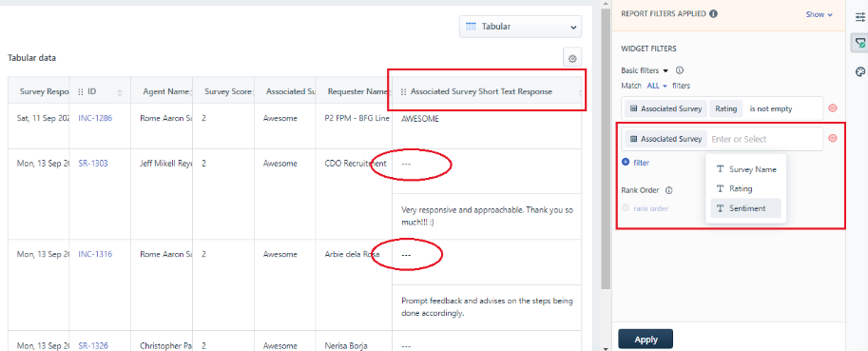Open ticket INC-1286
868x351 pixels.
coord(95,118)
